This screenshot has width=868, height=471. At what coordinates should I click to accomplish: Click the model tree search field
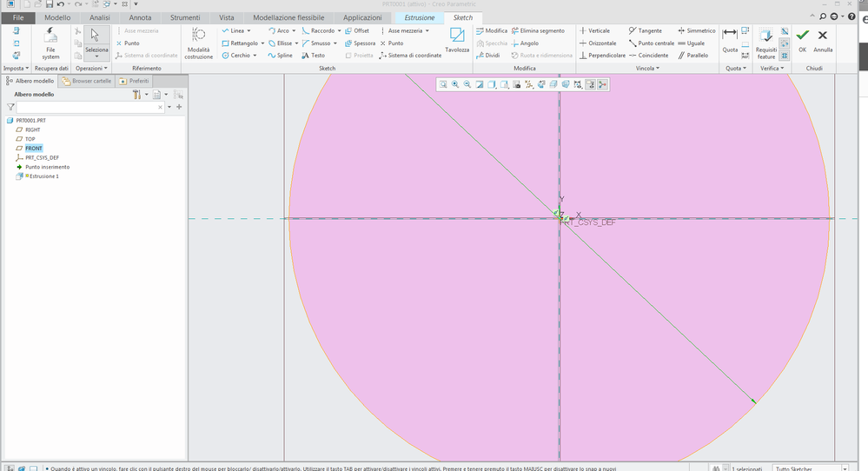pos(90,108)
